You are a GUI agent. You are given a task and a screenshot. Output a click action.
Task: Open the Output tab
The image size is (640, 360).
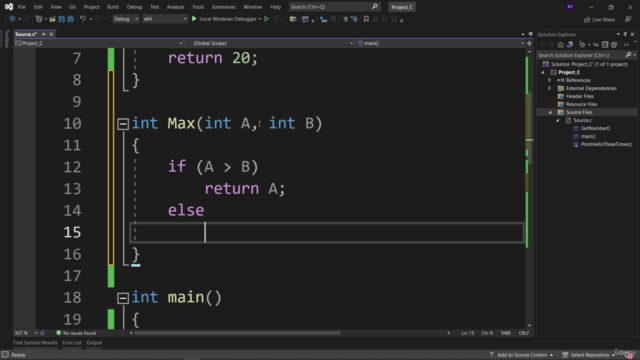[94, 343]
